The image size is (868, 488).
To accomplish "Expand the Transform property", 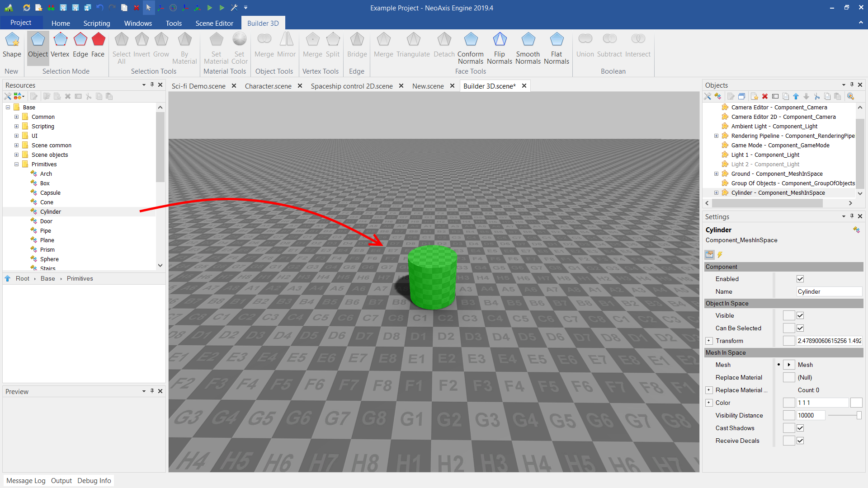I will click(709, 341).
